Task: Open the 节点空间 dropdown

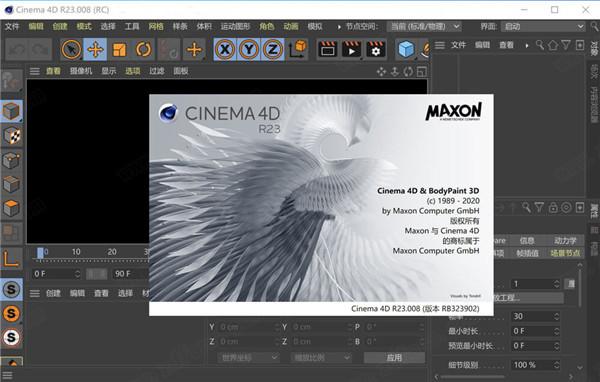Action: pyautogui.click(x=424, y=26)
